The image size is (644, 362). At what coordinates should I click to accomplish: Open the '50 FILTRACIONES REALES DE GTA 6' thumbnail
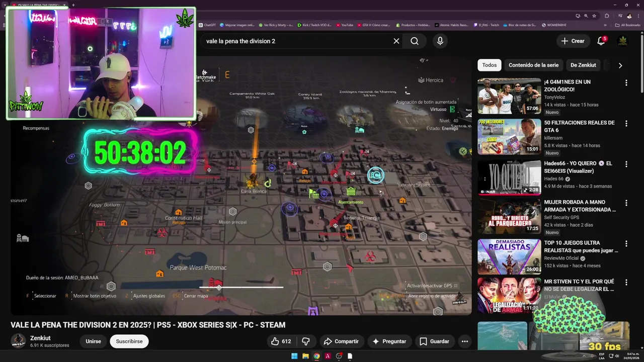click(x=509, y=137)
